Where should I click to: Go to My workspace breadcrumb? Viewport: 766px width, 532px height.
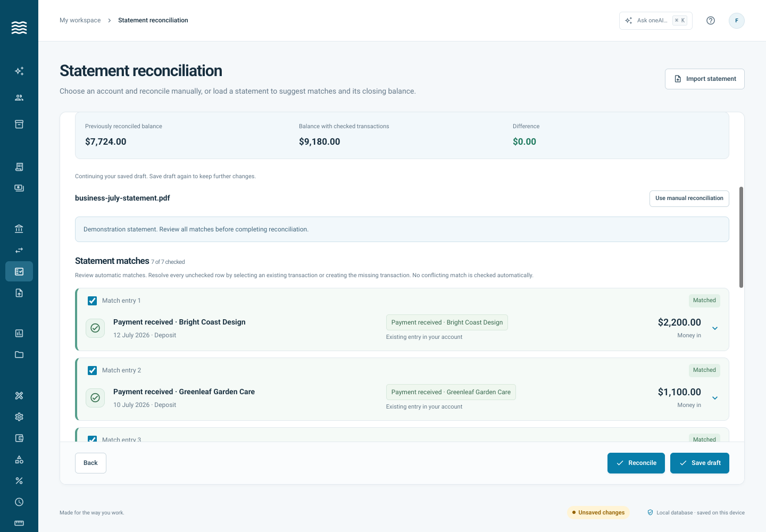(80, 20)
